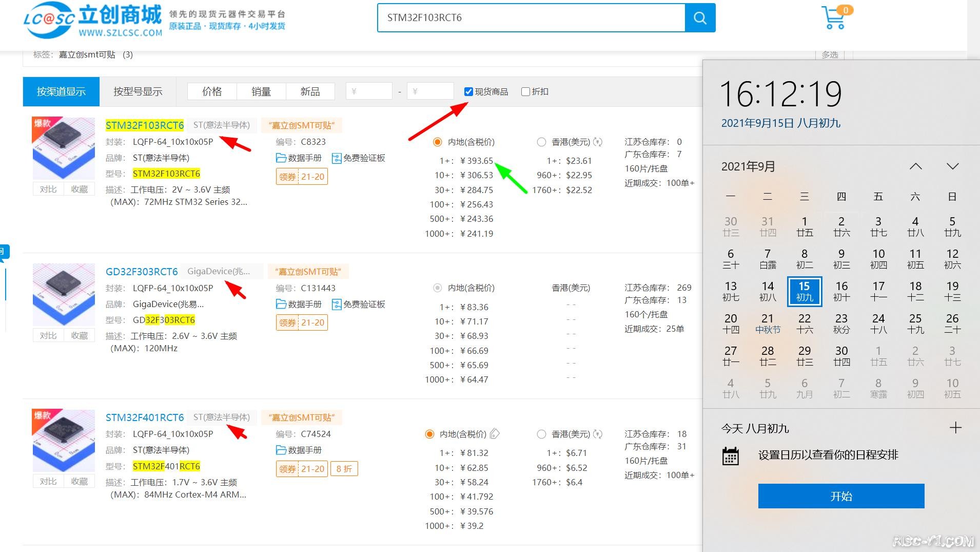Screen dimensions: 980x552
Task: Add event with the plus icon
Action: [955, 428]
